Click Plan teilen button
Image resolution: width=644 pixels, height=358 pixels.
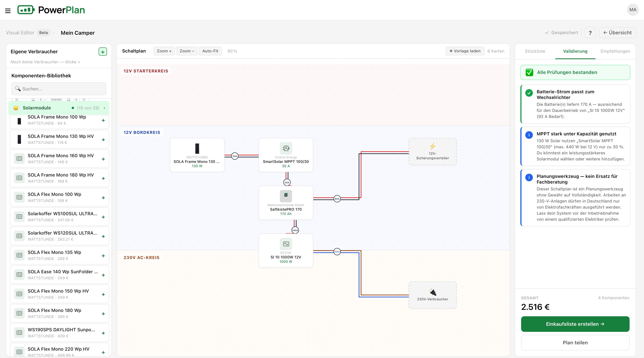click(575, 342)
